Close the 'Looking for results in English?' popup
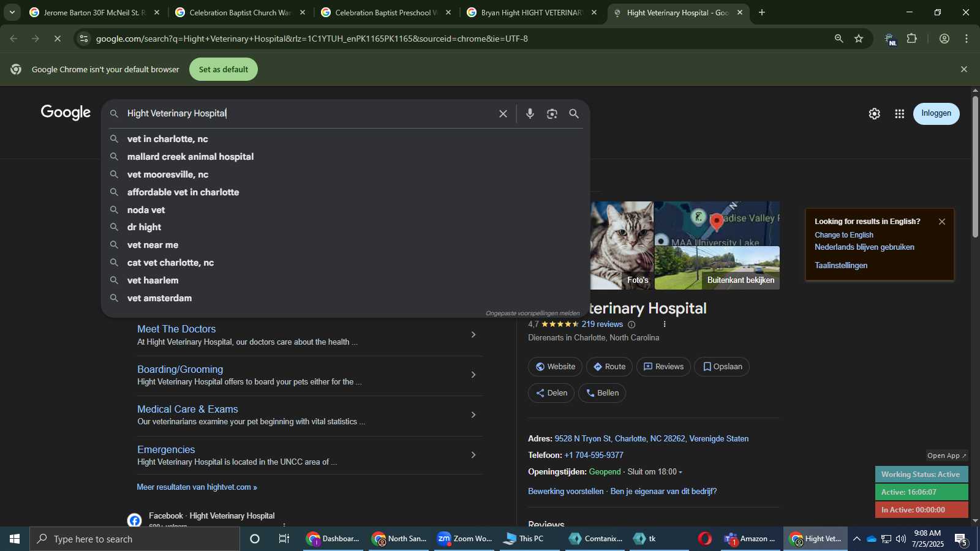The width and height of the screenshot is (980, 551). [x=942, y=222]
